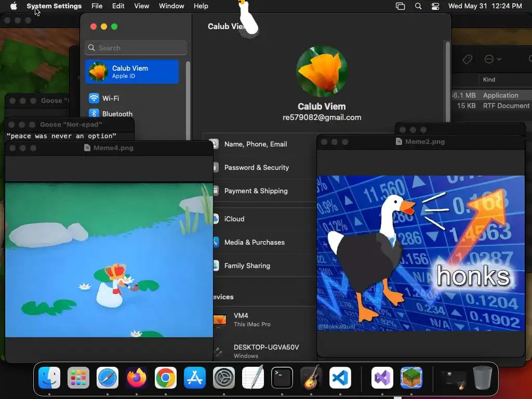The height and width of the screenshot is (399, 532).
Task: Click the settings content pane scrollbar
Action: (447, 82)
